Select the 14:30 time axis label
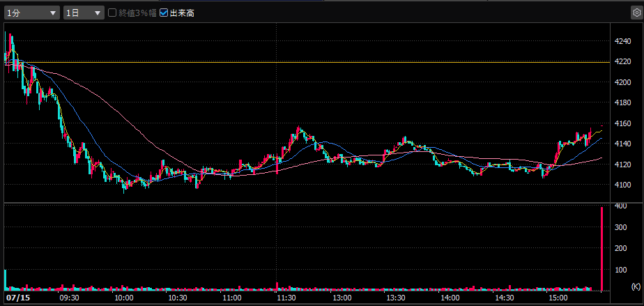The width and height of the screenshot is (644, 306). (x=505, y=297)
